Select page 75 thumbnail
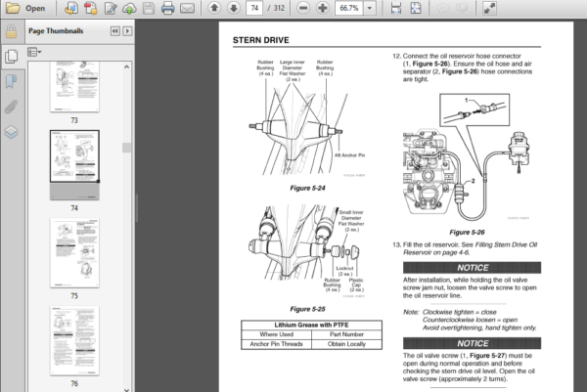Viewport: 587px width, 392px height. click(x=74, y=253)
